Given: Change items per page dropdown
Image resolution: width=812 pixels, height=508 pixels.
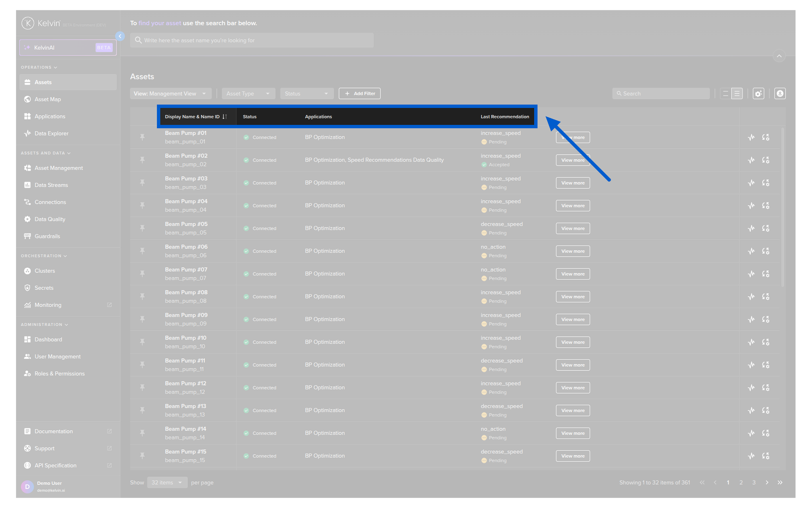Looking at the screenshot, I should (x=167, y=483).
